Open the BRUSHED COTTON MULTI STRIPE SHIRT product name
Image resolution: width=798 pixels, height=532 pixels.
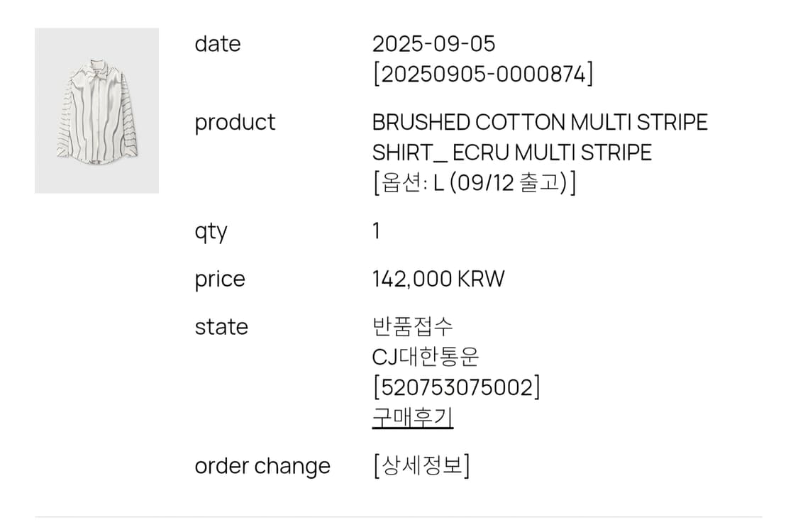[x=538, y=121]
